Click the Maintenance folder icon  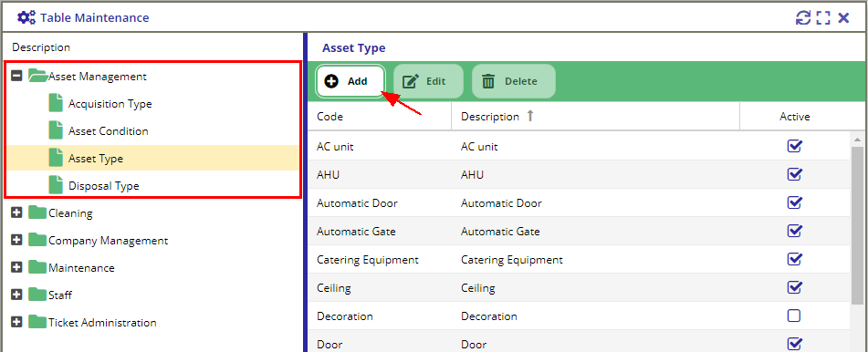pyautogui.click(x=37, y=267)
